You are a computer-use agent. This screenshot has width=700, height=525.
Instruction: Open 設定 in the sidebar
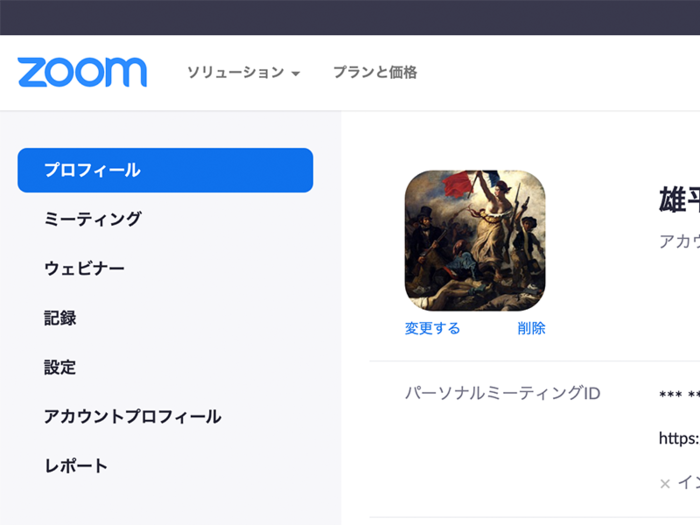click(60, 367)
